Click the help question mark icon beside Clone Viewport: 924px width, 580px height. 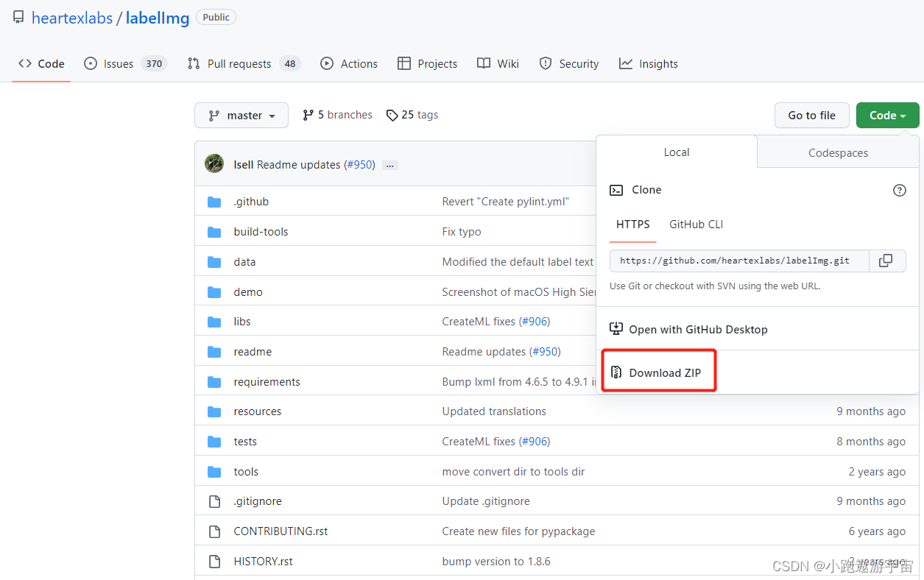point(900,190)
